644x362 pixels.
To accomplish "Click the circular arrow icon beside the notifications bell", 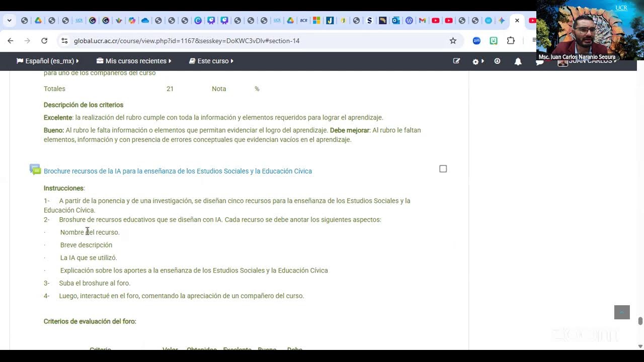I will 497,61.
